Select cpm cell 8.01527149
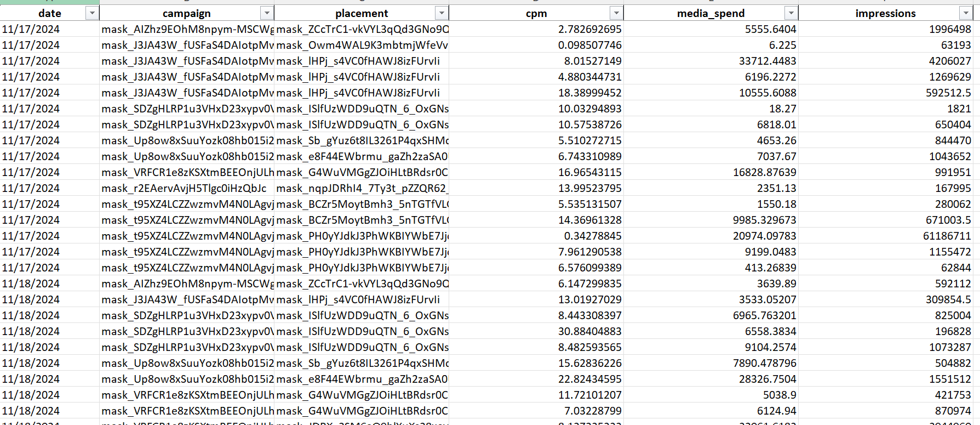Image resolution: width=980 pixels, height=425 pixels. click(536, 61)
